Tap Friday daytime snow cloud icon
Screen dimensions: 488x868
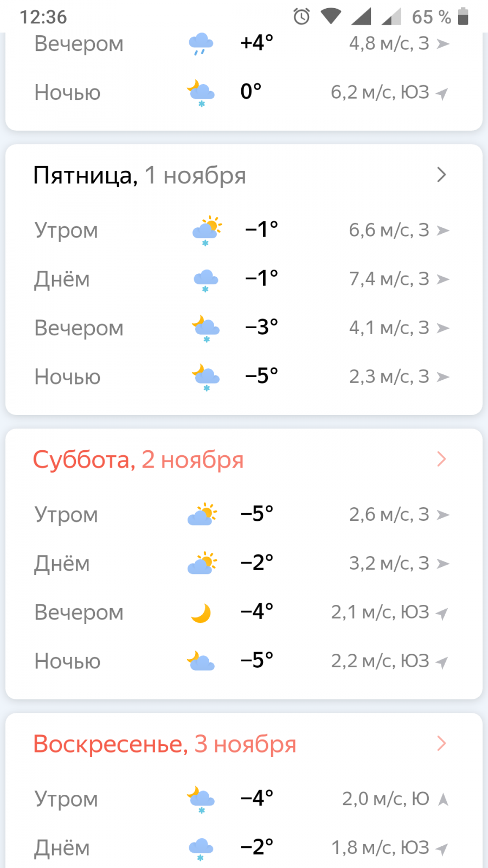tap(206, 280)
